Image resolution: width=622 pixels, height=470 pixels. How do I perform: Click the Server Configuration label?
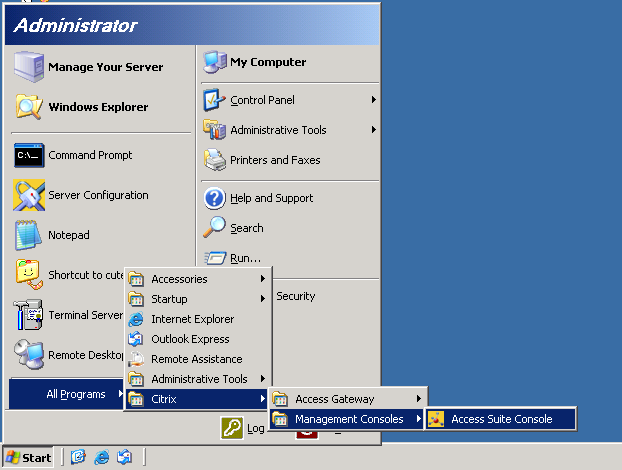98,195
